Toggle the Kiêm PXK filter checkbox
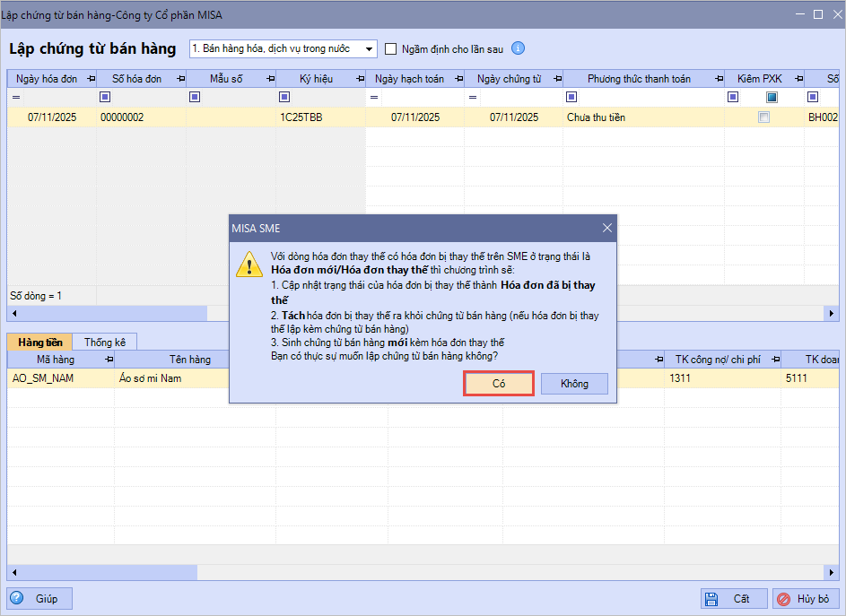 point(772,97)
